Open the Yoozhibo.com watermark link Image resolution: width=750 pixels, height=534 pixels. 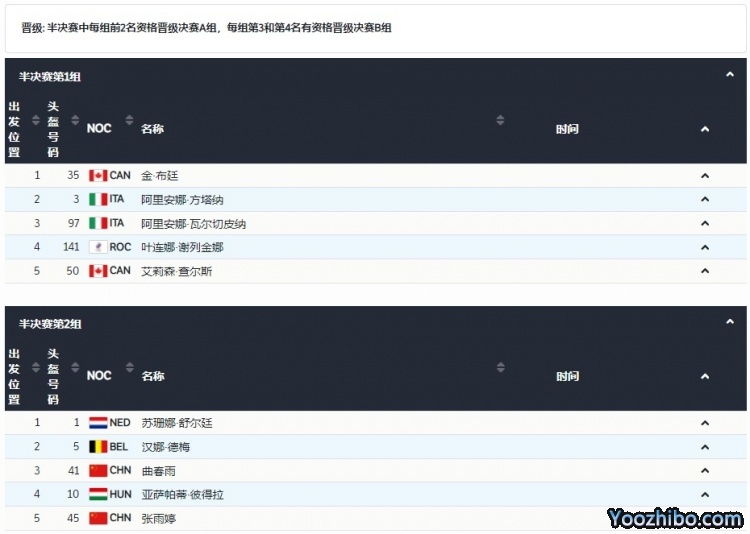[x=675, y=518]
